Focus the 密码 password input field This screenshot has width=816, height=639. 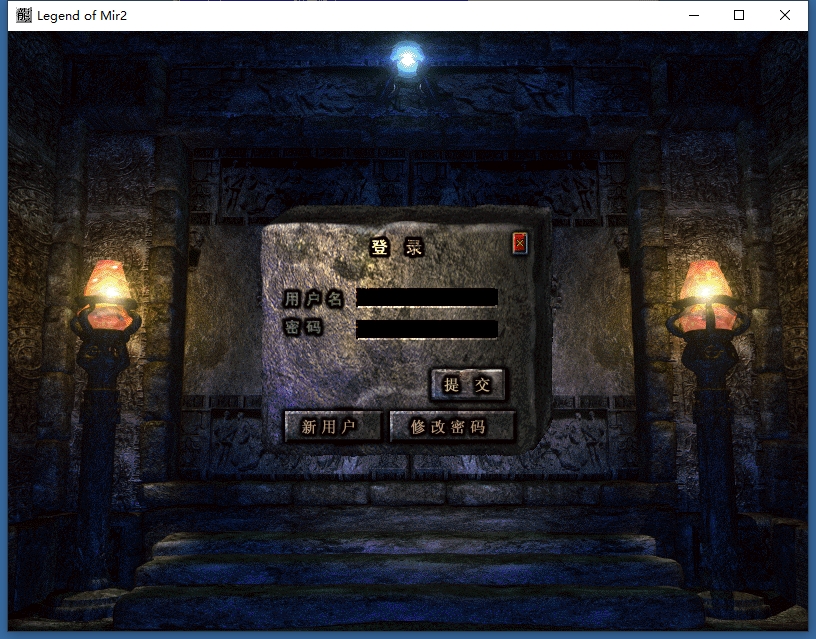427,329
